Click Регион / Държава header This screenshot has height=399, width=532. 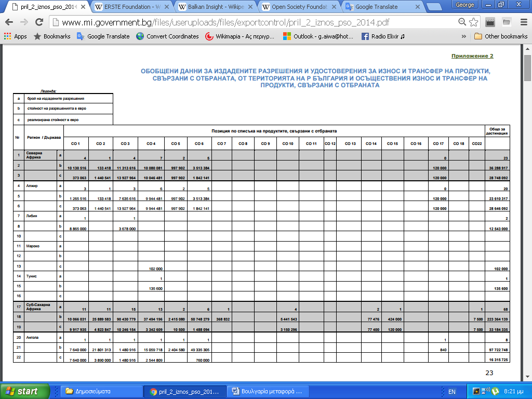[x=44, y=137]
